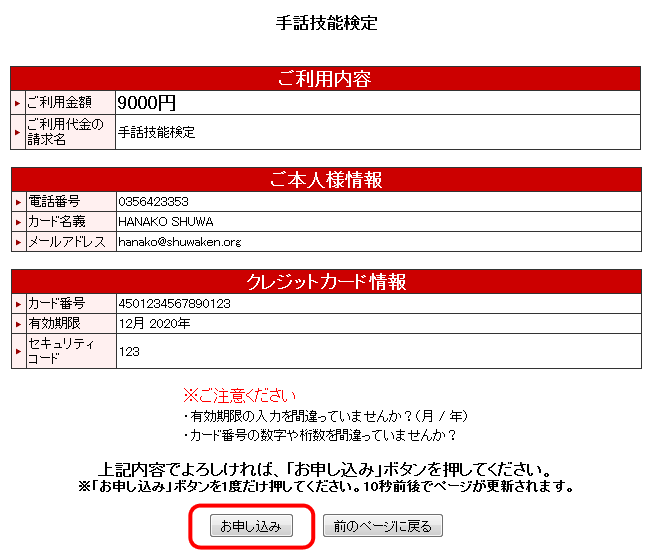Click the arrow marker beside ご利用代金の請求名
This screenshot has height=556, width=652.
(x=17, y=132)
